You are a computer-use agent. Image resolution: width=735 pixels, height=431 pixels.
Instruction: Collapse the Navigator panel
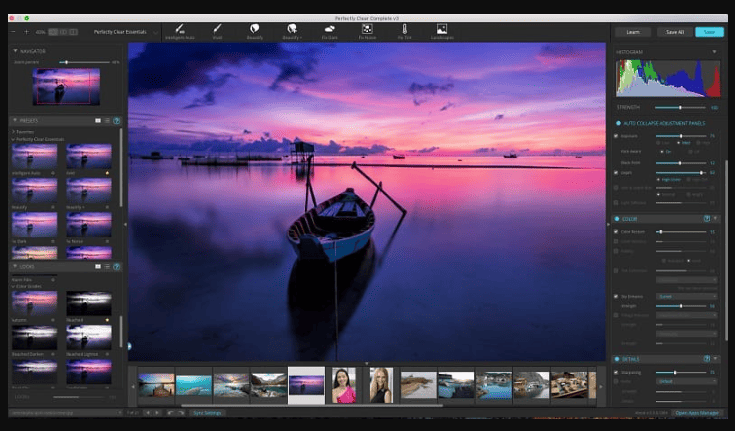pyautogui.click(x=15, y=51)
